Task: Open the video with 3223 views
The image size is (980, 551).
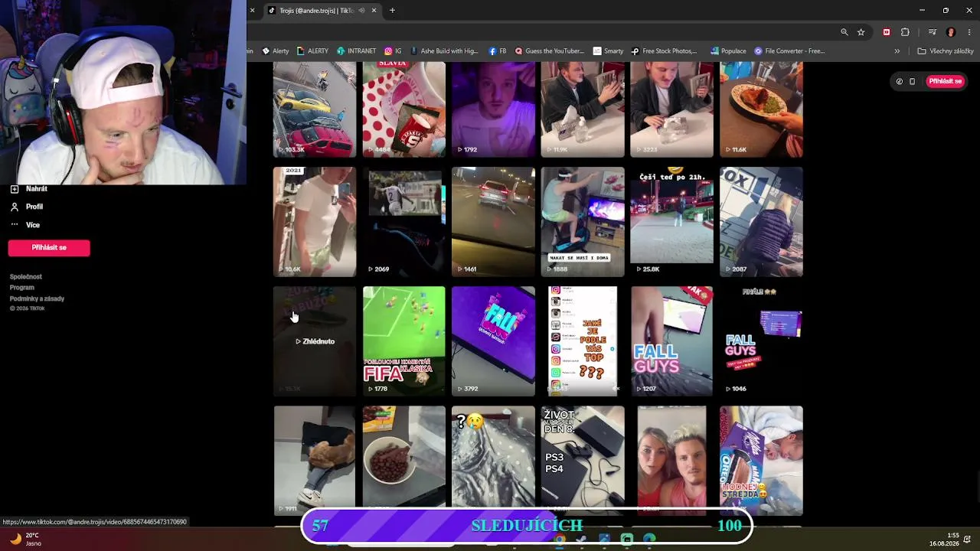Action: [x=671, y=109]
